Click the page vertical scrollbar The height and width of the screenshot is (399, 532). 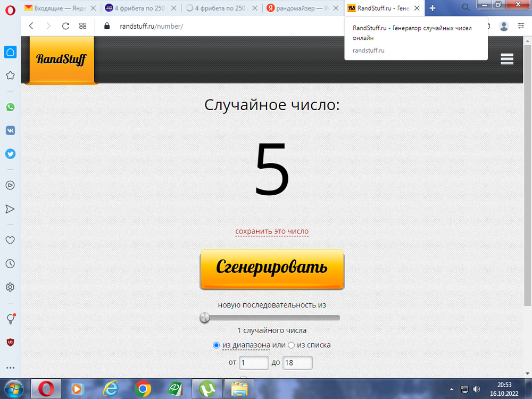click(x=527, y=174)
